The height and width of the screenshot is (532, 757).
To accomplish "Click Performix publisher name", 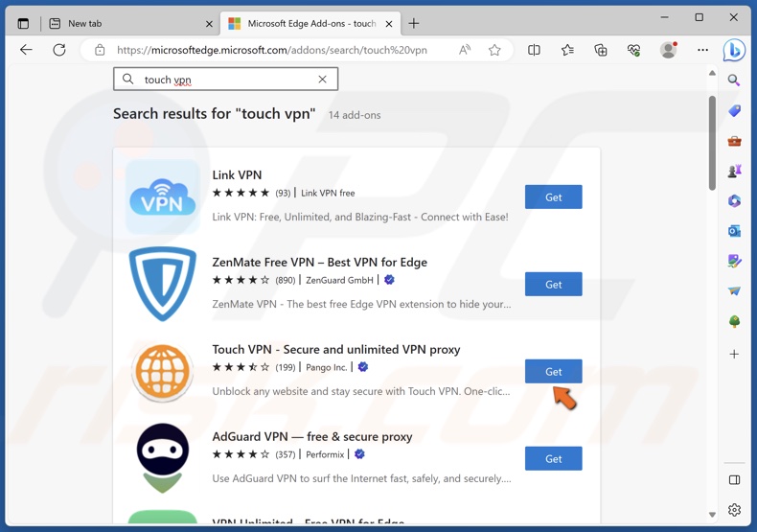I will [325, 454].
